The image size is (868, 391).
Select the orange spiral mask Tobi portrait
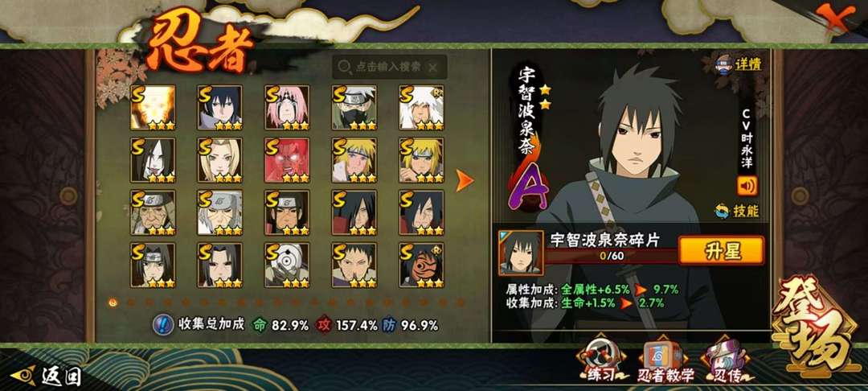(422, 265)
